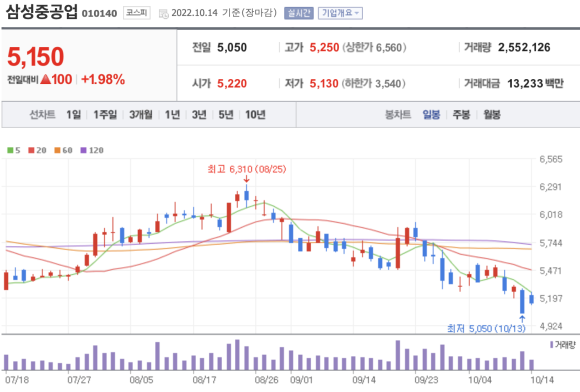Click the 상한가 6,560 text
Viewport: 580px width, 392px height.
pyautogui.click(x=374, y=47)
